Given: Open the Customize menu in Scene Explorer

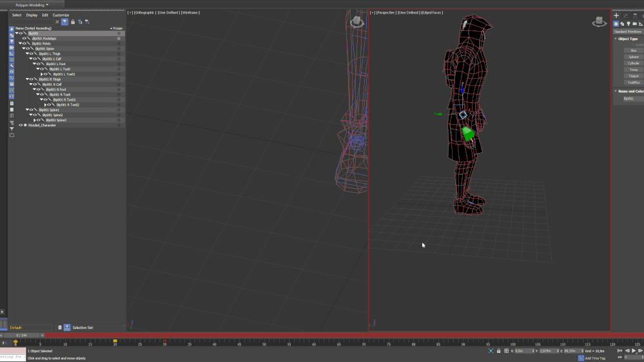Looking at the screenshot, I should pos(61,15).
